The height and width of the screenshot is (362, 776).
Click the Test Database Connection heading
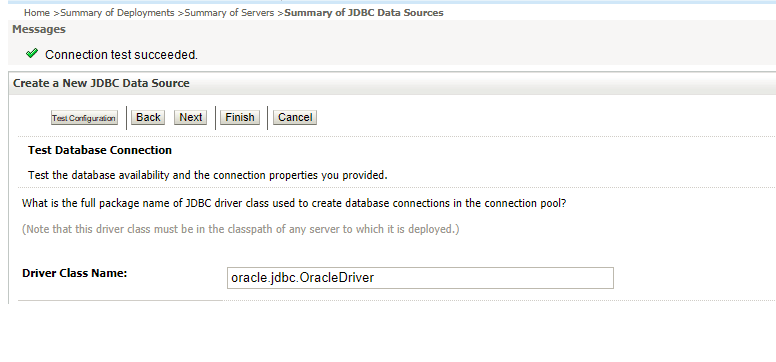tap(100, 150)
